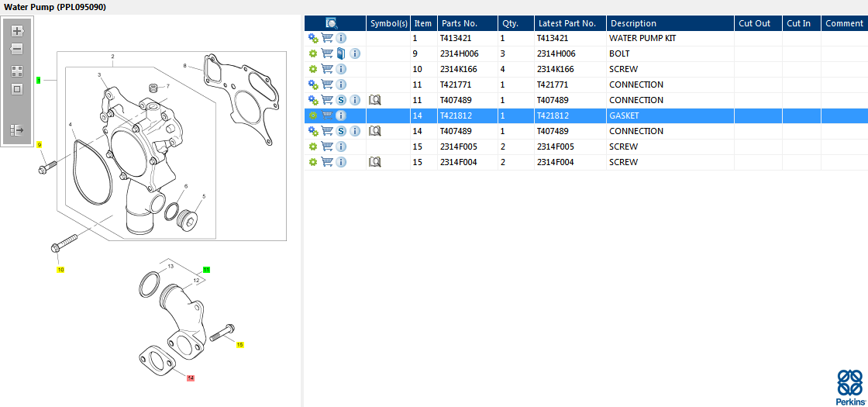This screenshot has width=868, height=407.
Task: Open the blue book icon for 2314H006
Action: [342, 53]
